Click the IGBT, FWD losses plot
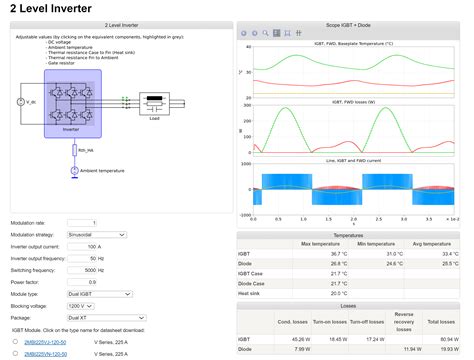The image size is (474, 360). [354, 130]
